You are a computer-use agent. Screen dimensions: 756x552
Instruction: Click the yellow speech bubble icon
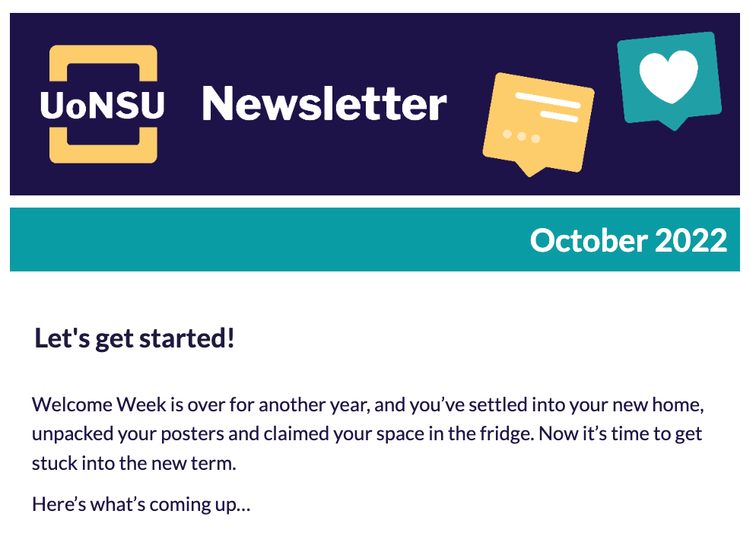(x=538, y=125)
